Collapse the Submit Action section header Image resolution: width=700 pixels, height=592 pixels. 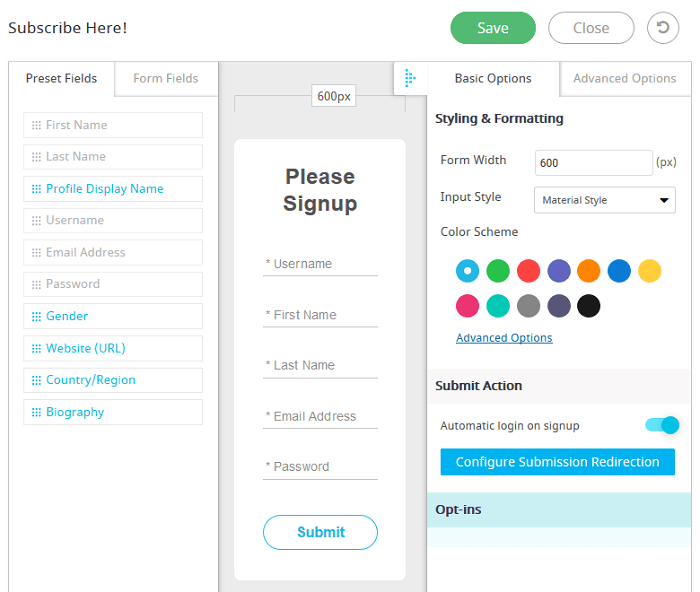tap(559, 386)
